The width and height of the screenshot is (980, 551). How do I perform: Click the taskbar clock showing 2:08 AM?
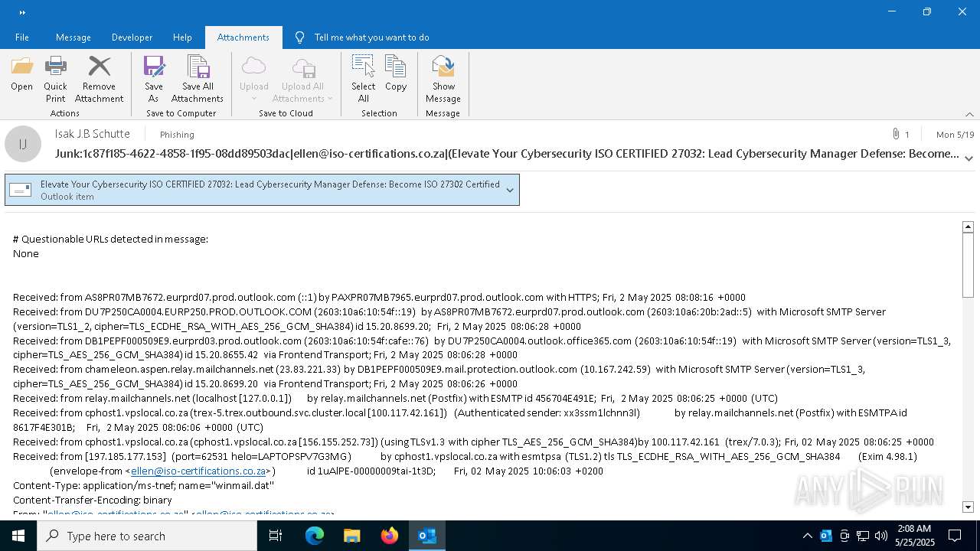pos(914,536)
